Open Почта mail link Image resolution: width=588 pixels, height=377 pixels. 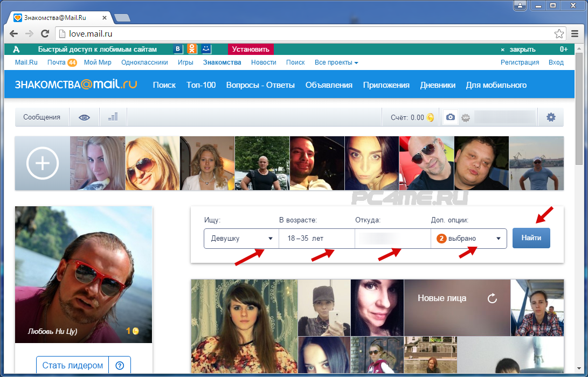pos(56,62)
